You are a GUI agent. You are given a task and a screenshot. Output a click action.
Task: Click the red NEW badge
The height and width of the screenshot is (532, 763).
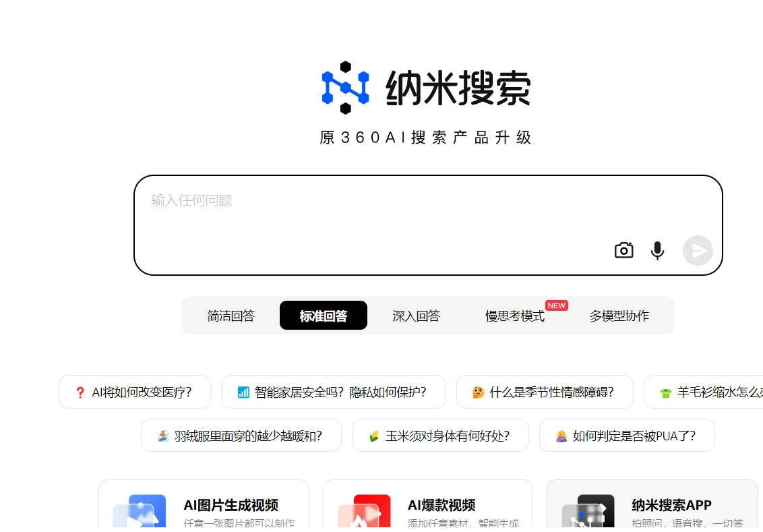click(x=557, y=305)
